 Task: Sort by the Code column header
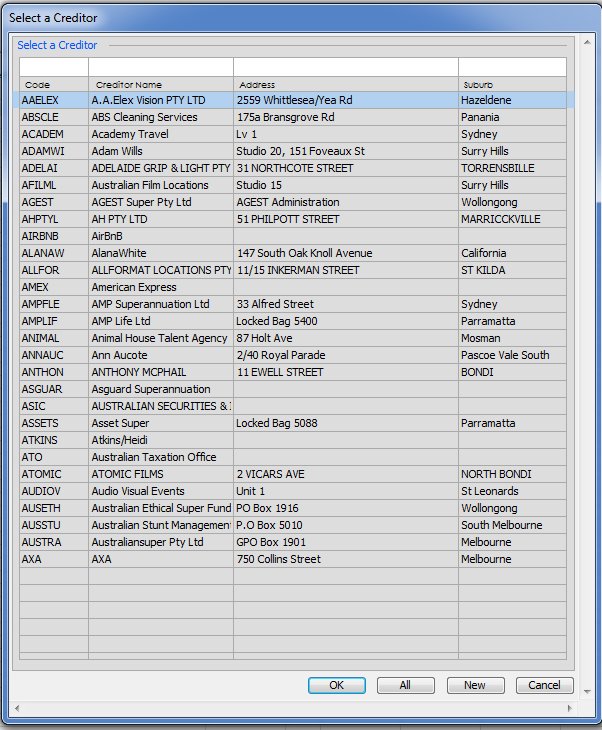[x=54, y=84]
